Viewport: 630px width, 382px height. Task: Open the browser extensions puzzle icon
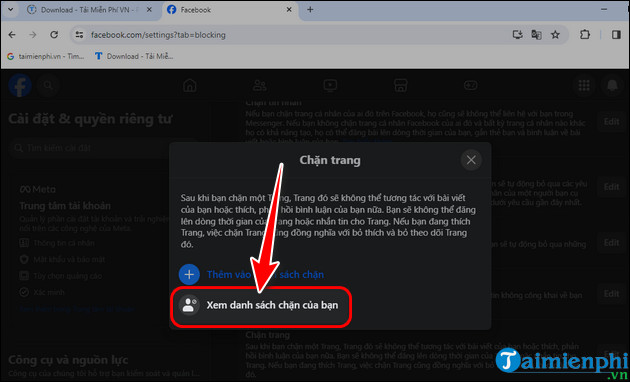[585, 35]
